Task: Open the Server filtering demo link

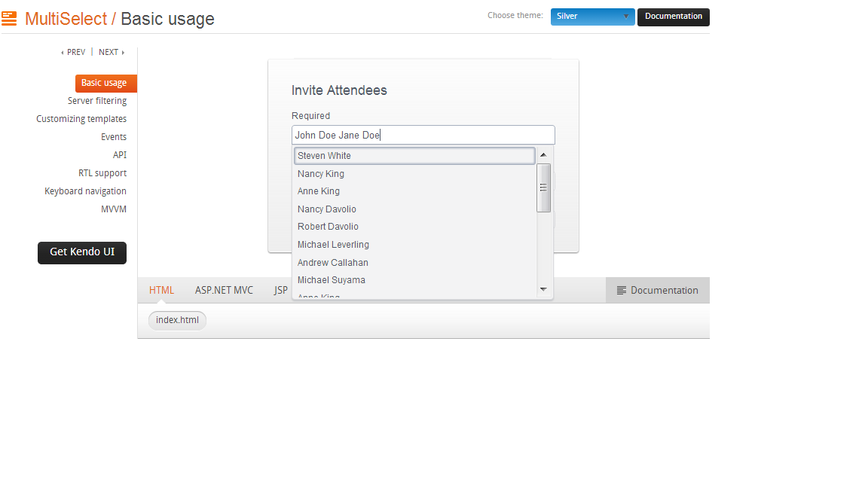Action: [97, 101]
